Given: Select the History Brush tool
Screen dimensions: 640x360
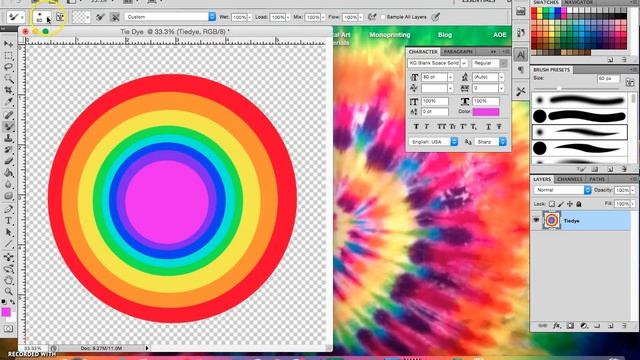Looking at the screenshot, I should click(8, 150).
